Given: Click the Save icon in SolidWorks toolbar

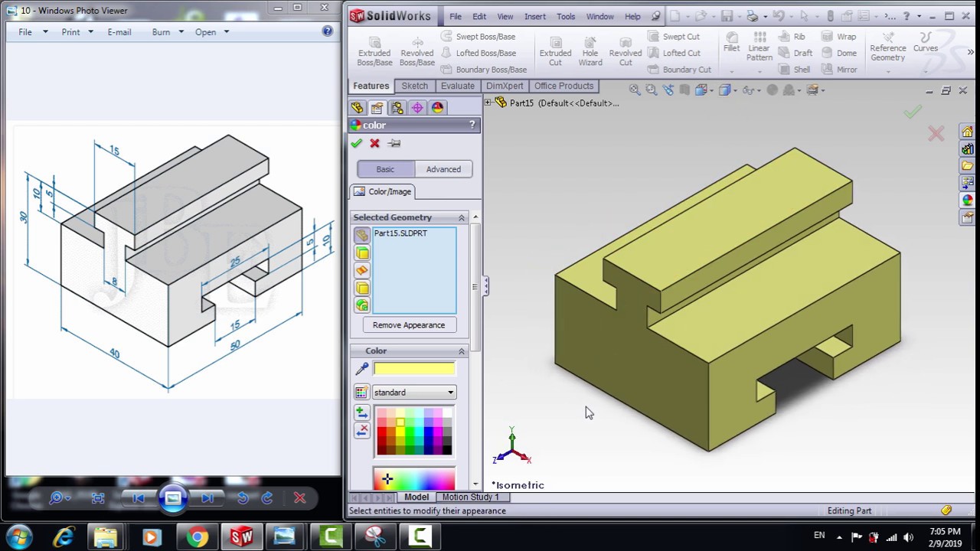Looking at the screenshot, I should coord(727,16).
